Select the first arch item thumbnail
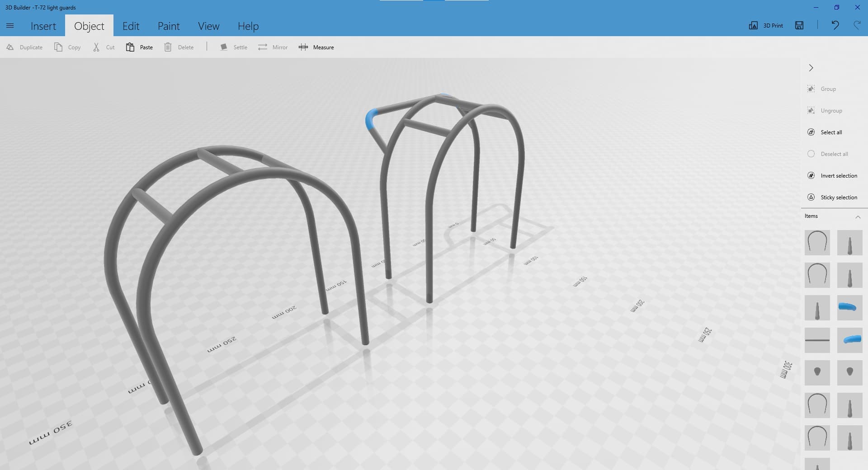 point(817,243)
